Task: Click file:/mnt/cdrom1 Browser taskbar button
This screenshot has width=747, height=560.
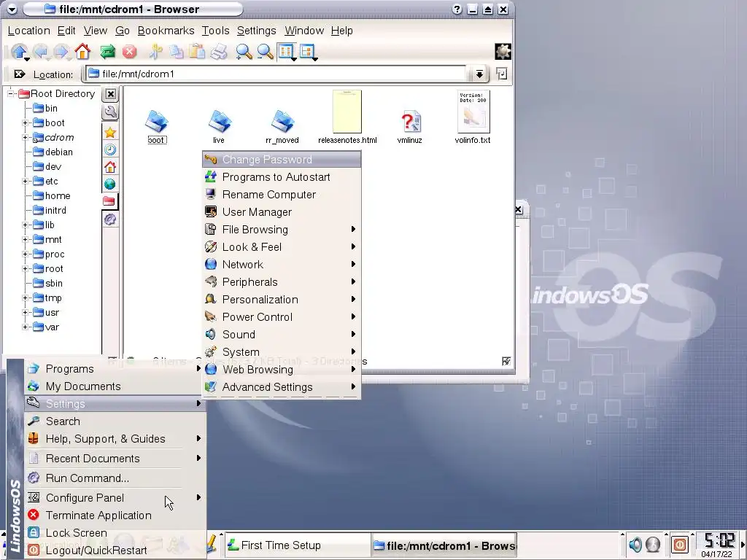Action: point(444,545)
